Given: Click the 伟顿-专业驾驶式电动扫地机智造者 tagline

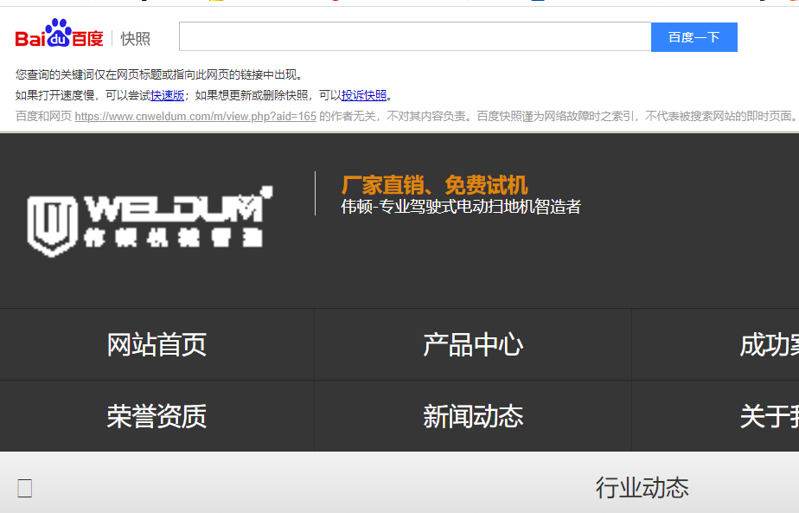Looking at the screenshot, I should 461,207.
